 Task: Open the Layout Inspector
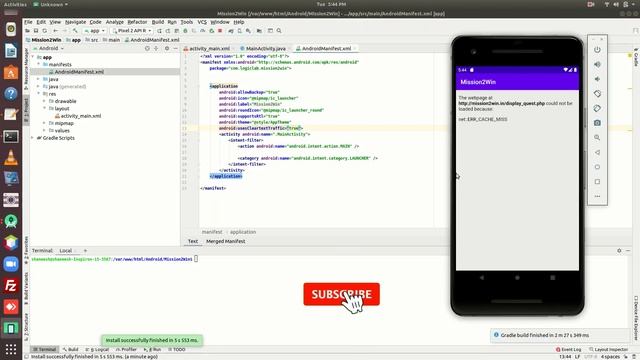click(x=608, y=349)
